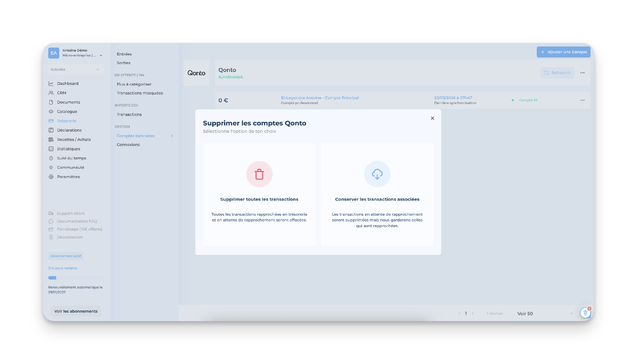The height and width of the screenshot is (364, 637).
Task: Open the Dashboard chart icon in sidebar
Action: pyautogui.click(x=51, y=83)
